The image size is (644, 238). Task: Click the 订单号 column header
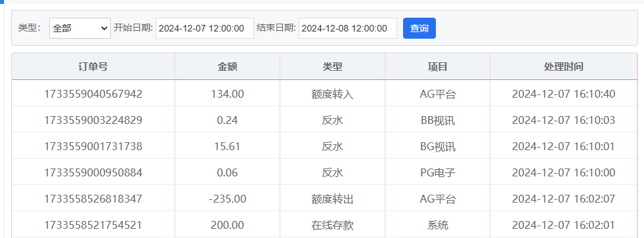(x=93, y=66)
